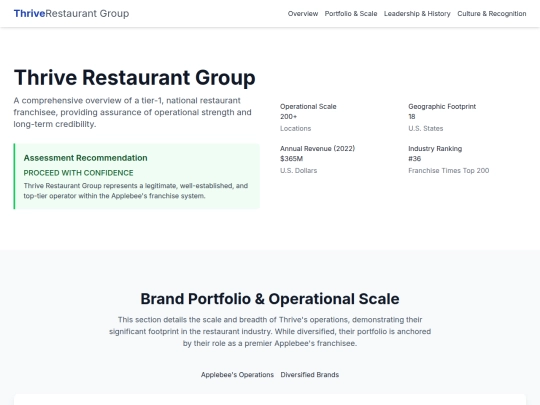Click the Locations caption
The image size is (540, 405).
(295, 128)
